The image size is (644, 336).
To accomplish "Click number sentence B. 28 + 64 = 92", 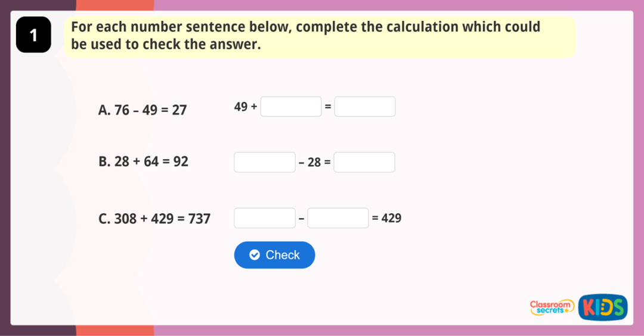I will coord(143,161).
